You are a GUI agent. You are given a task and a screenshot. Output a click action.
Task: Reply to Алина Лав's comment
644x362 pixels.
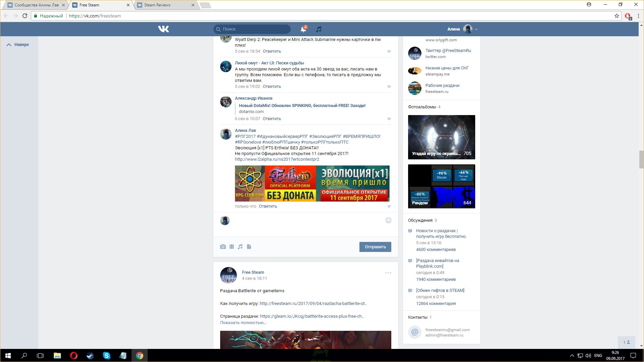(268, 206)
